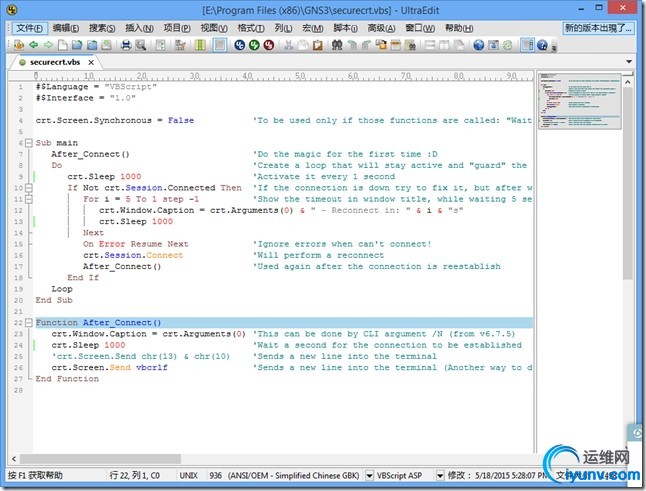
Task: Collapse the For loop fold at line 11
Action: tap(28, 199)
